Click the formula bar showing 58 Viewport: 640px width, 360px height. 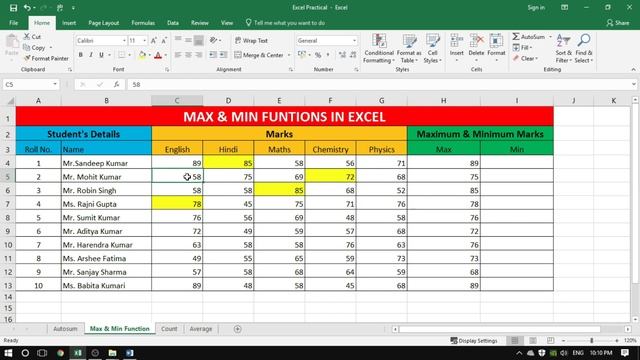pos(380,84)
